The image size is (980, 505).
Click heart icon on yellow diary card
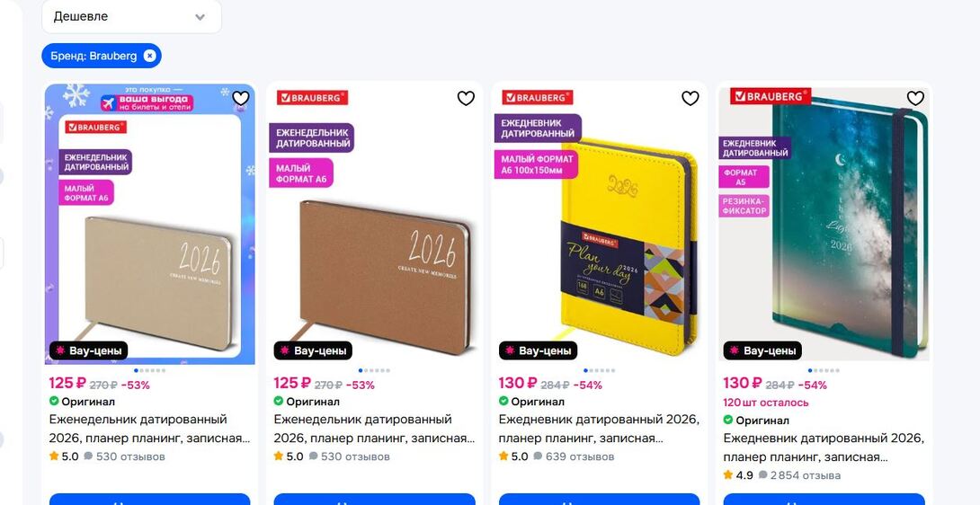pyautogui.click(x=690, y=98)
